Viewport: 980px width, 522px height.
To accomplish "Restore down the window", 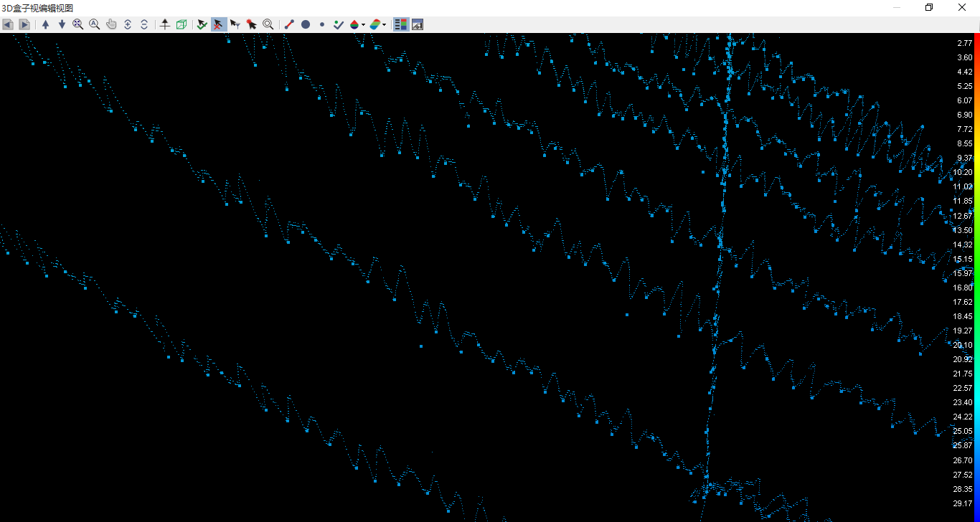I will click(x=929, y=7).
